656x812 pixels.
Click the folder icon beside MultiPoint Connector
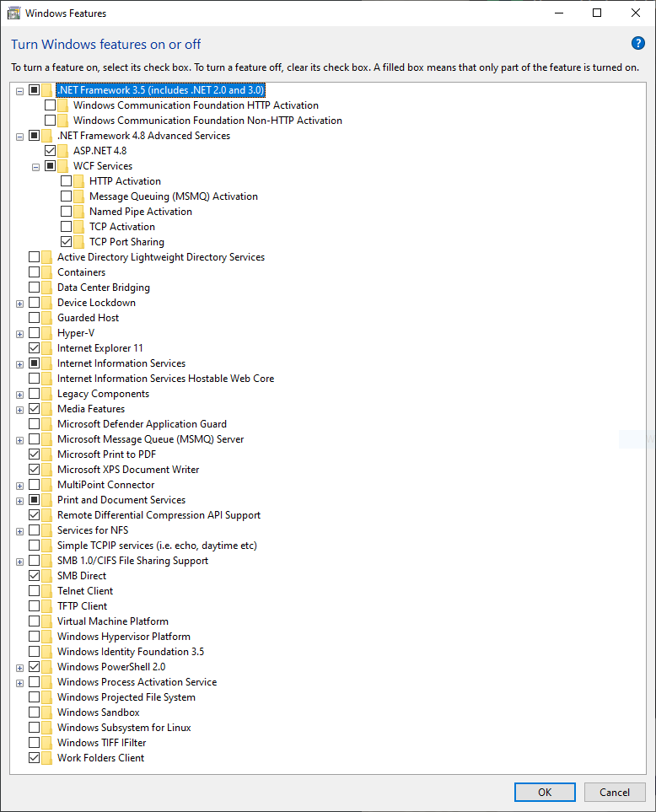point(46,485)
